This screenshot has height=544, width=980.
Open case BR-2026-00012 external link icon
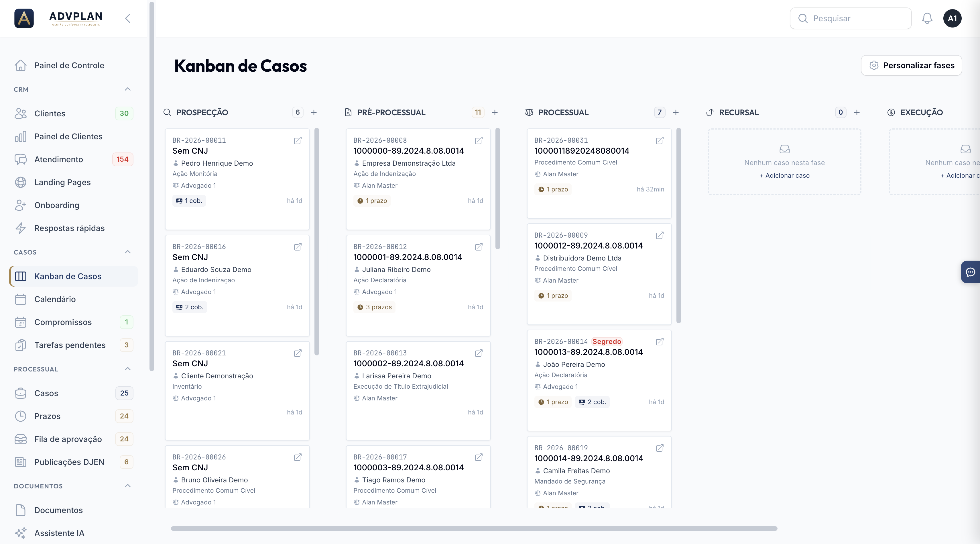[479, 247]
